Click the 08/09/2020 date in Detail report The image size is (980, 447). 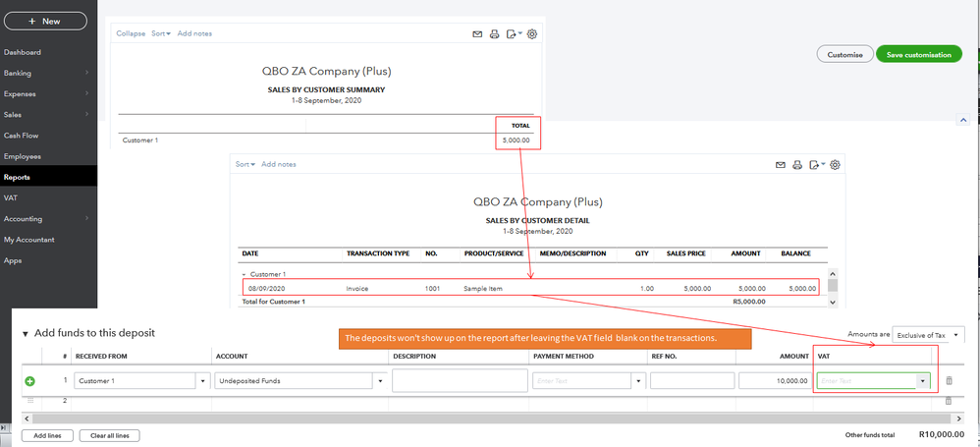coord(266,289)
